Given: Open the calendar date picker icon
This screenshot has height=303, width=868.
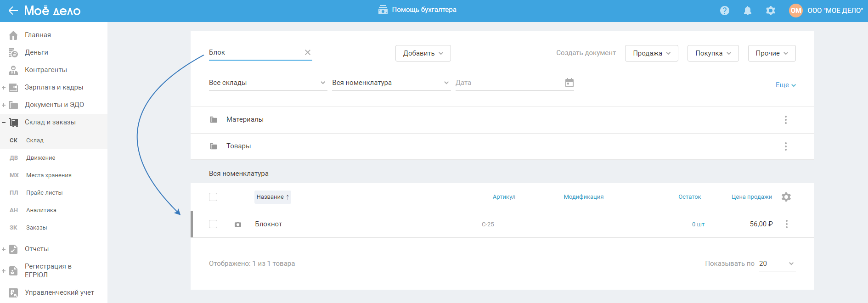Looking at the screenshot, I should pos(569,83).
